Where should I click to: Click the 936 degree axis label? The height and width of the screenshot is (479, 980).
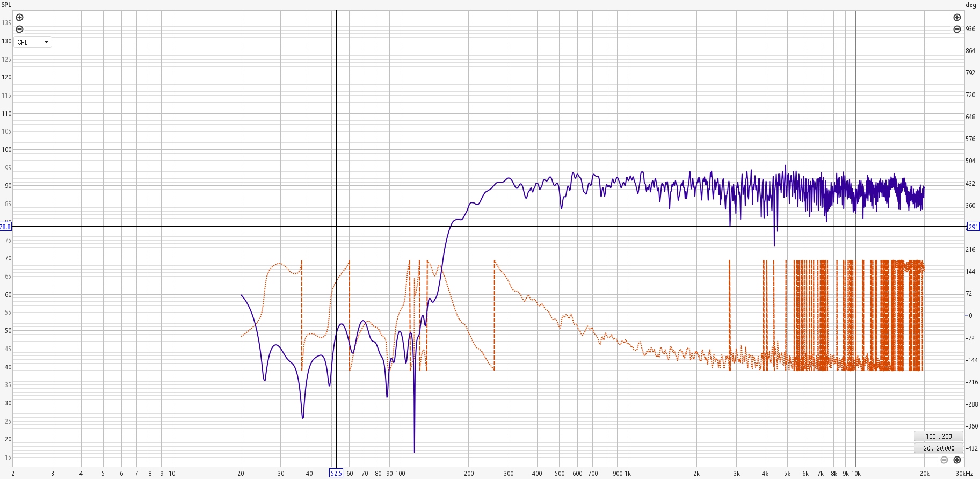(x=970, y=29)
